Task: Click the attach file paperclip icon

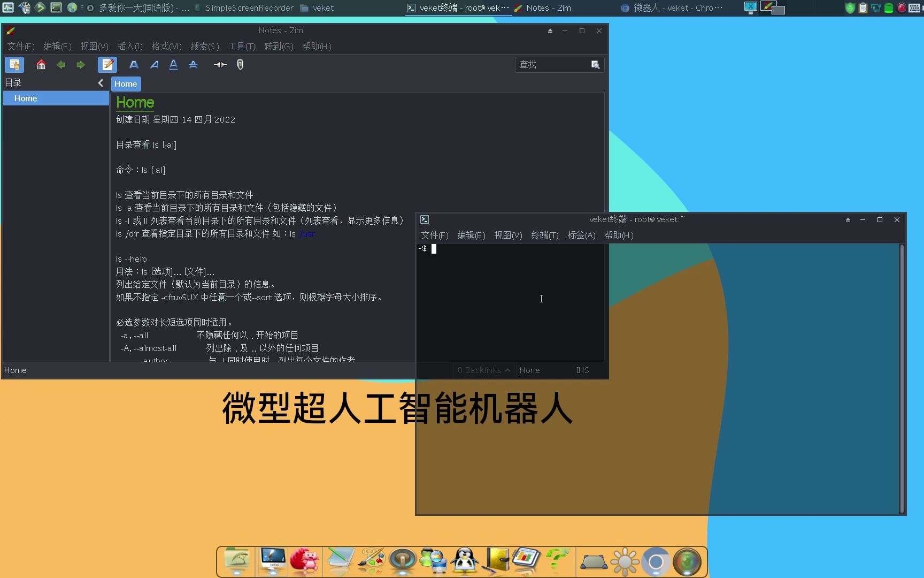Action: coord(240,65)
